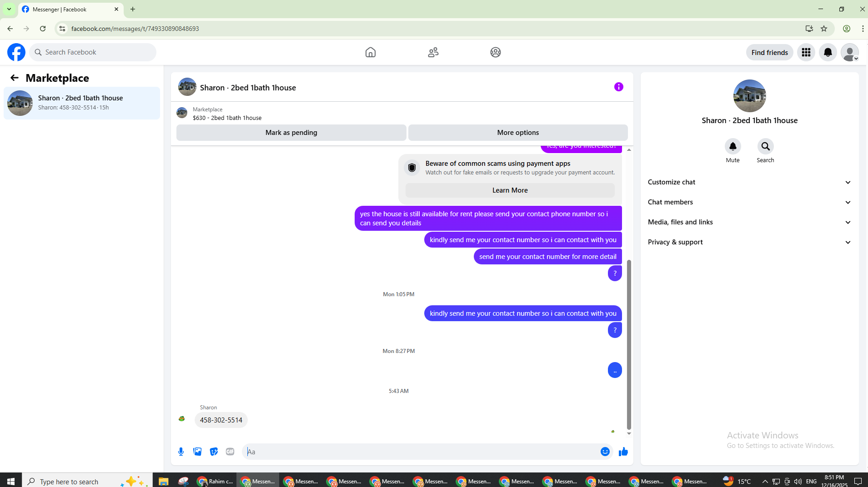Click the taskbar Type here to search box
The height and width of the screenshot is (487, 868).
tap(87, 481)
